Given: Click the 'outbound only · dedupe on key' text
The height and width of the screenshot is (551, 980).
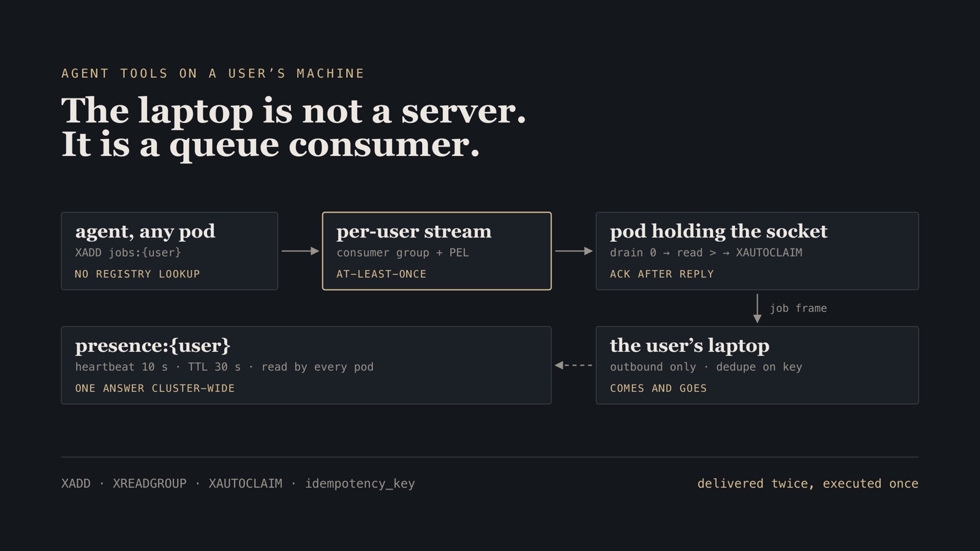Looking at the screenshot, I should pos(706,367).
